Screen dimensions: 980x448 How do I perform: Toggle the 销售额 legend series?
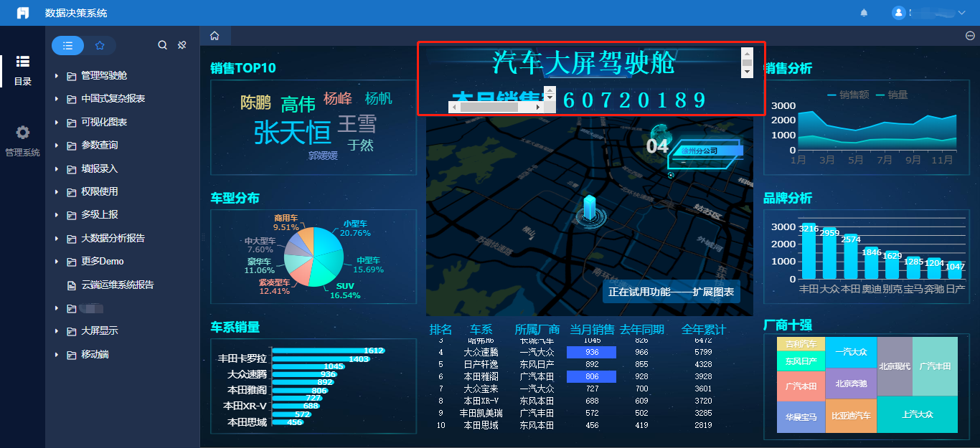tap(848, 95)
